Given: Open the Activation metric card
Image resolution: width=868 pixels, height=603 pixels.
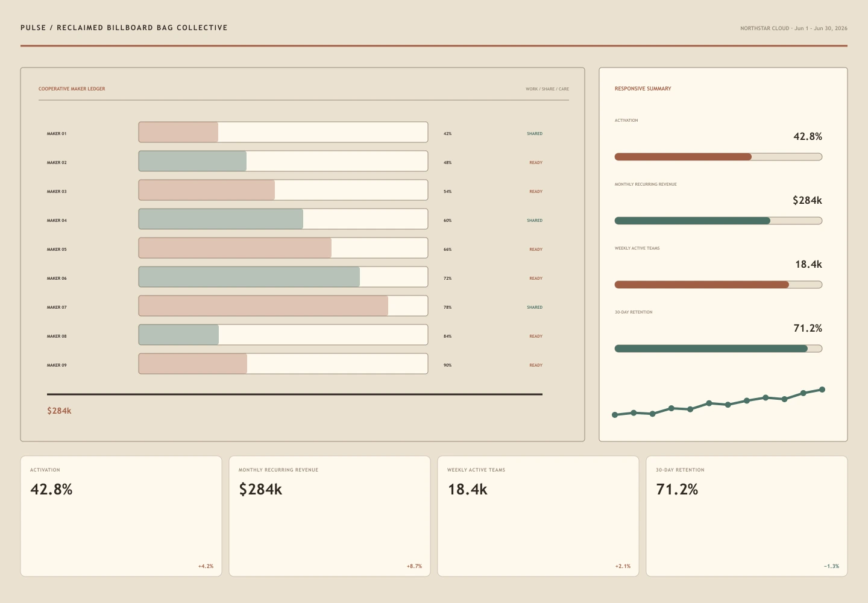Looking at the screenshot, I should pyautogui.click(x=121, y=516).
